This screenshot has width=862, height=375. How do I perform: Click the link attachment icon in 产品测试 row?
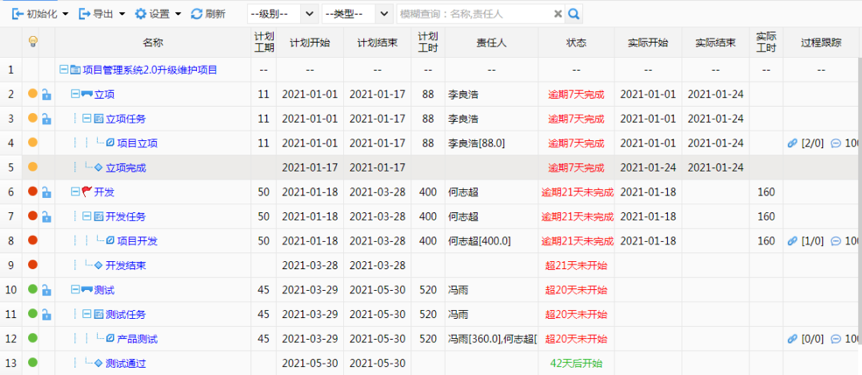792,339
